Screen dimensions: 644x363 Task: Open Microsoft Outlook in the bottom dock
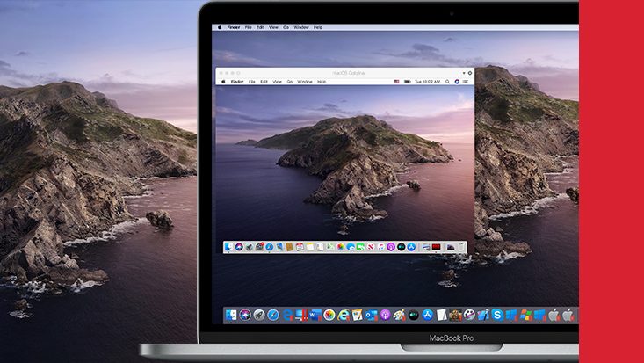[x=372, y=315]
